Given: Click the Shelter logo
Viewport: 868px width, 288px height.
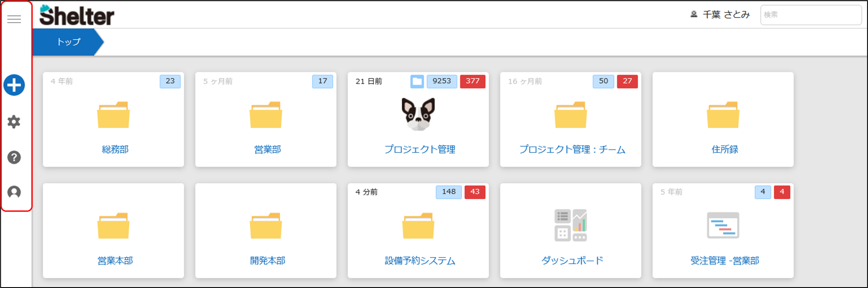Looking at the screenshot, I should [x=77, y=15].
